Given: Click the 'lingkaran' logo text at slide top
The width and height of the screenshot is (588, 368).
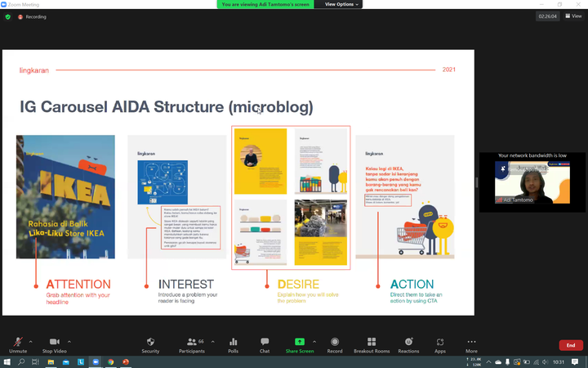Looking at the screenshot, I should pyautogui.click(x=34, y=70).
